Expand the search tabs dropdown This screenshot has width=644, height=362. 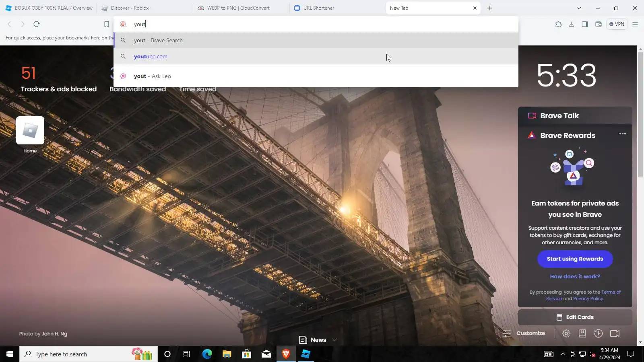[579, 8]
